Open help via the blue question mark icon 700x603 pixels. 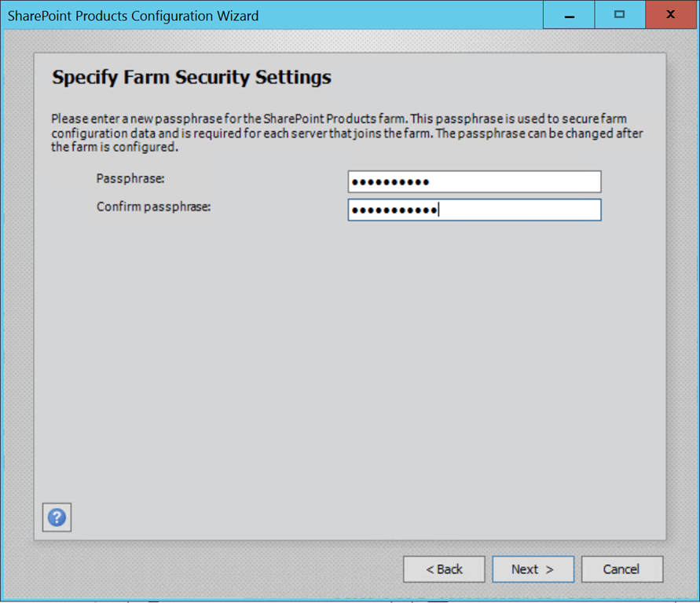57,517
